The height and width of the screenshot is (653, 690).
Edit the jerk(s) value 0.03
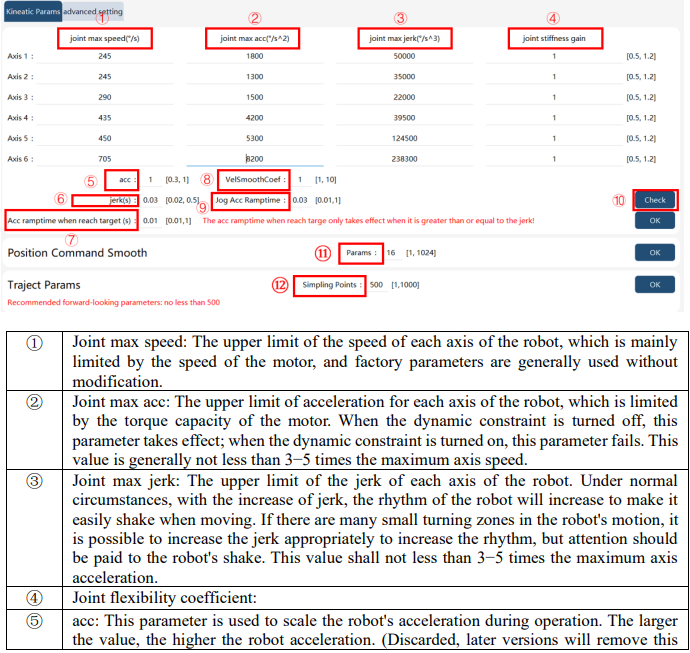click(x=150, y=200)
